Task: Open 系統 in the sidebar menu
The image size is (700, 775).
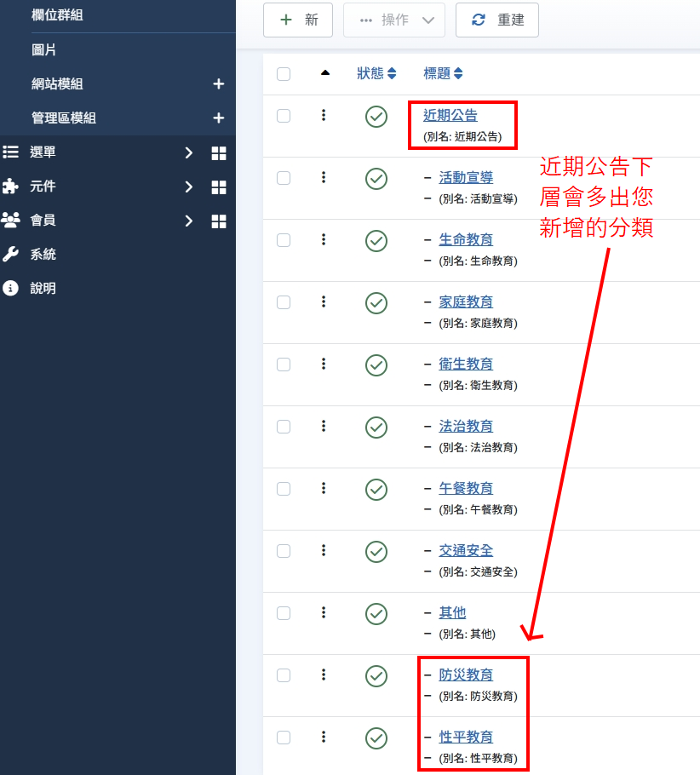Action: (43, 255)
